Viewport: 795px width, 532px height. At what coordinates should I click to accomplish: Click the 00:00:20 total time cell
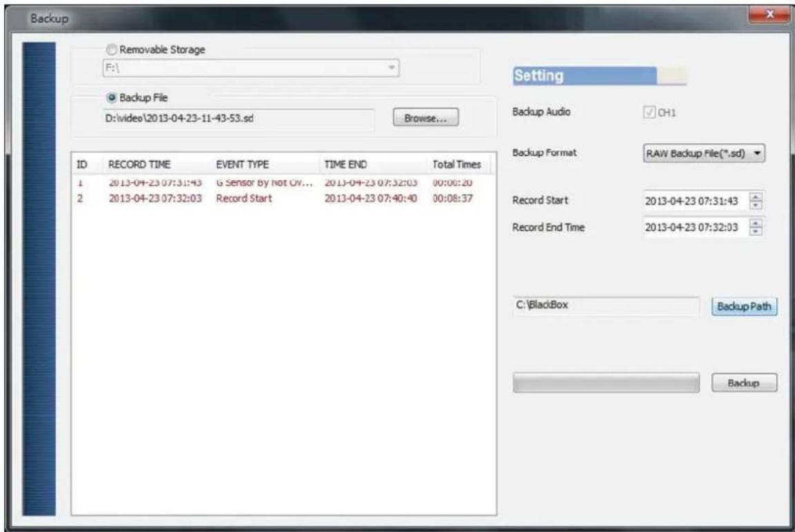[453, 182]
